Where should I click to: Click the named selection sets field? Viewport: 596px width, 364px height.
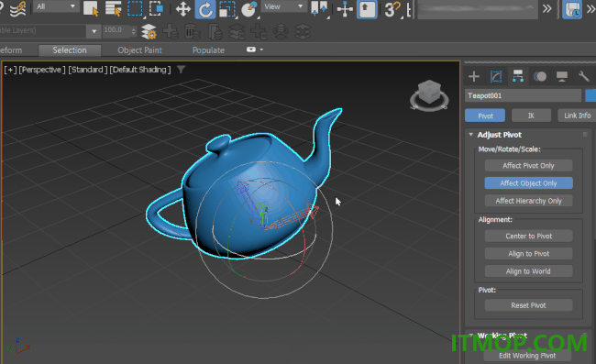pyautogui.click(x=478, y=9)
